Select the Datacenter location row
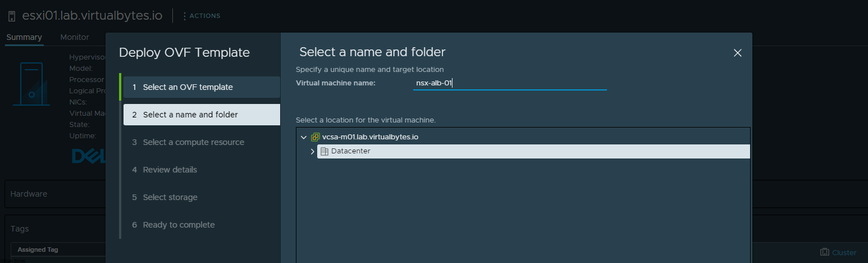This screenshot has width=868, height=263. pos(351,152)
